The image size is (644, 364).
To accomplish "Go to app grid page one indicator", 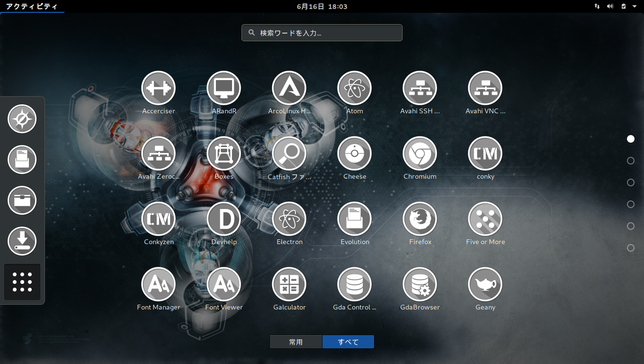I will (x=631, y=139).
